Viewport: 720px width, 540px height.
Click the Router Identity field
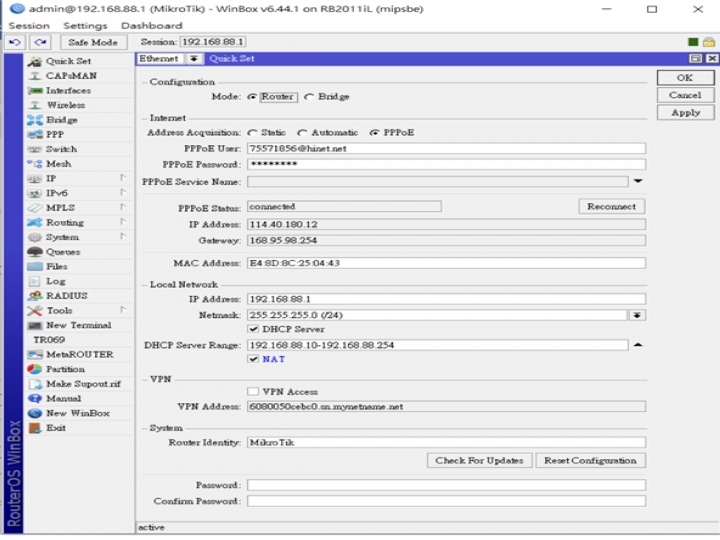(x=446, y=443)
